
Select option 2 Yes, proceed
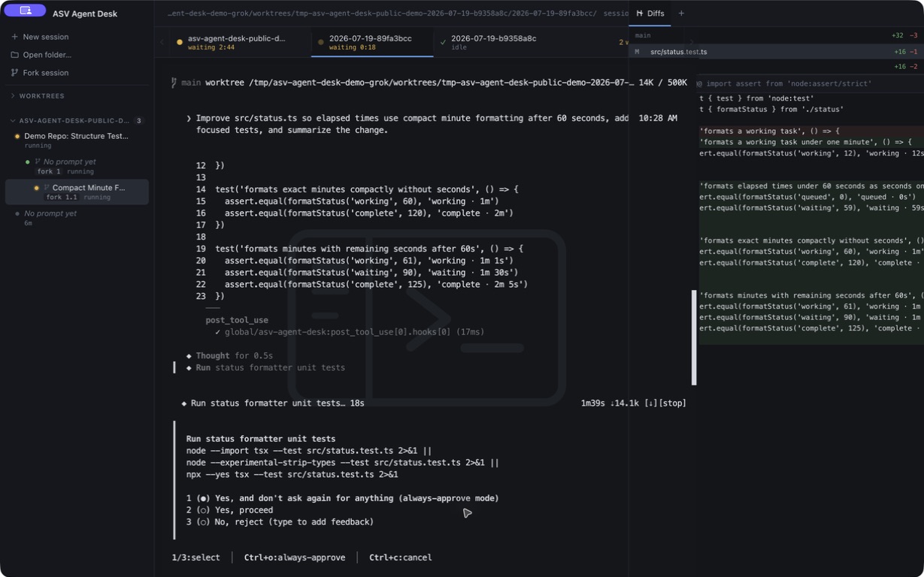[x=229, y=510]
